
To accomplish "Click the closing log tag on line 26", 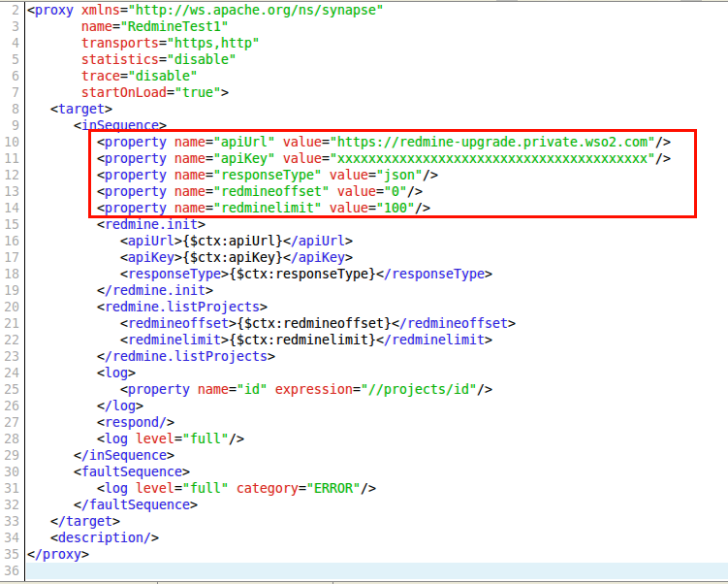I will pos(120,406).
